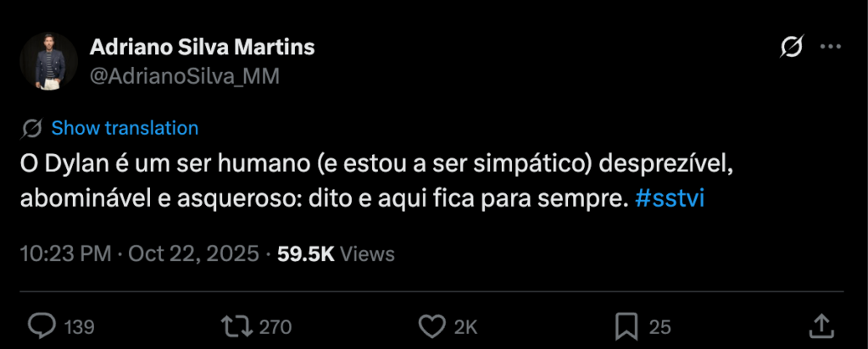Click the 25 bookmarks count
Viewport: 868px width, 349px height.
pyautogui.click(x=659, y=327)
